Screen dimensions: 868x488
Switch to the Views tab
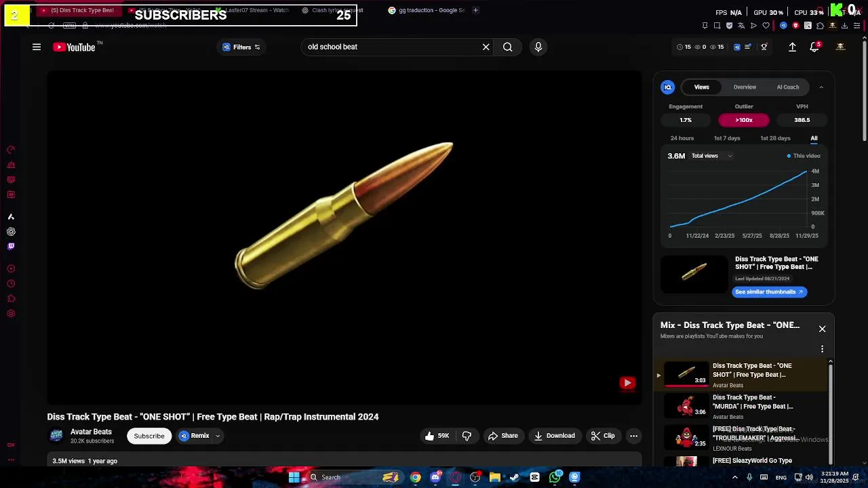point(702,87)
